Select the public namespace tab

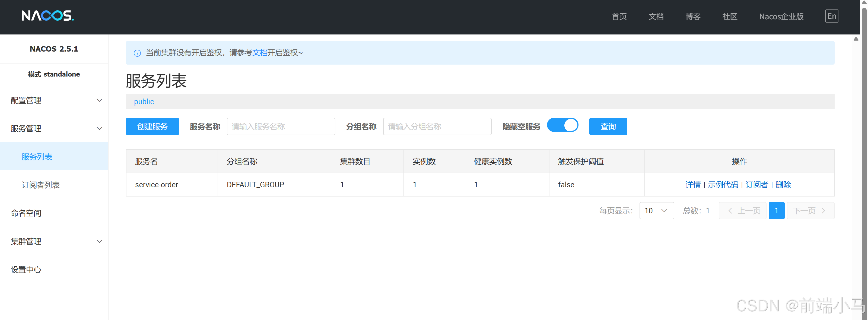click(144, 102)
